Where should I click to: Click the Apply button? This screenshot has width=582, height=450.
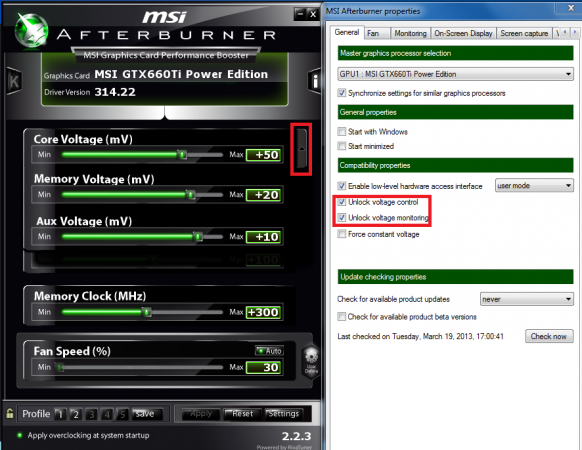(x=201, y=414)
